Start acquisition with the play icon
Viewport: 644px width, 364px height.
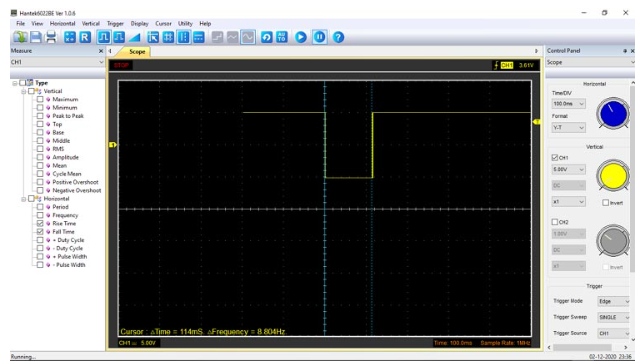click(301, 37)
